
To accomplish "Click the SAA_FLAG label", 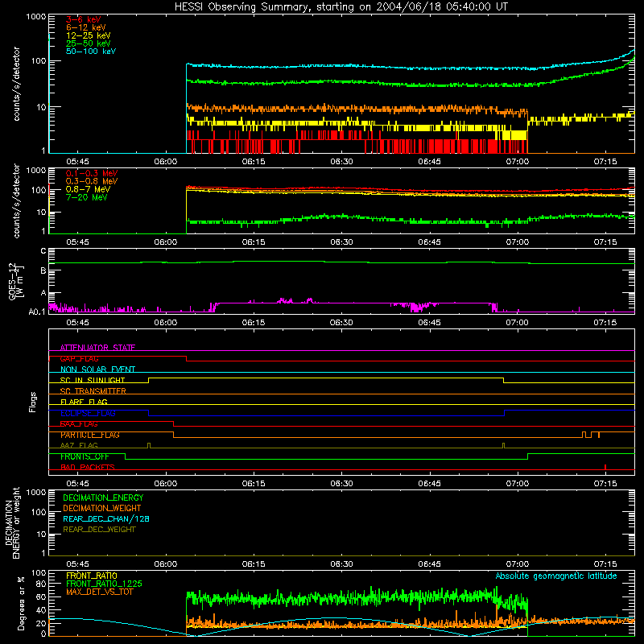I will [x=79, y=424].
